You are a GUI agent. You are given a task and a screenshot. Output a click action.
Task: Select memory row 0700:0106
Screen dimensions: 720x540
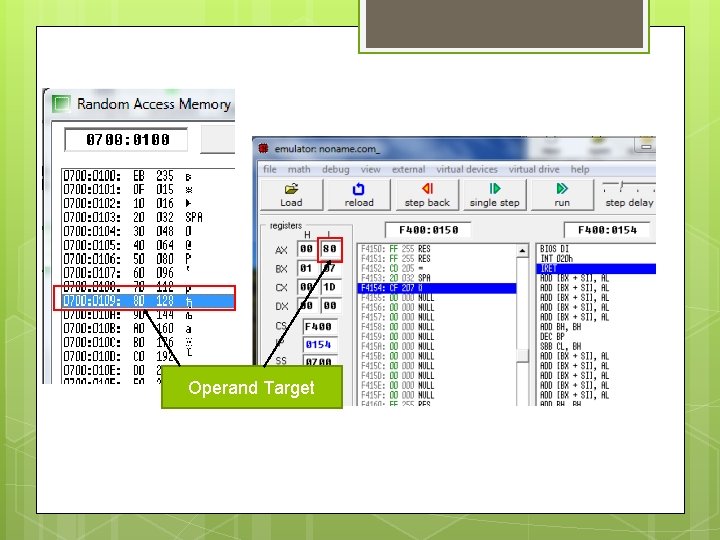click(148, 259)
